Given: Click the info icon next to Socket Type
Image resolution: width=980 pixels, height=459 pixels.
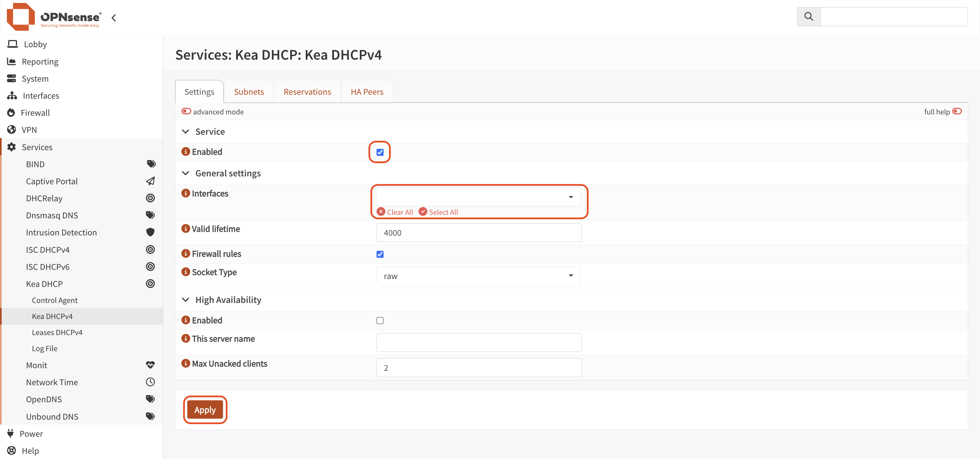Looking at the screenshot, I should pos(186,272).
